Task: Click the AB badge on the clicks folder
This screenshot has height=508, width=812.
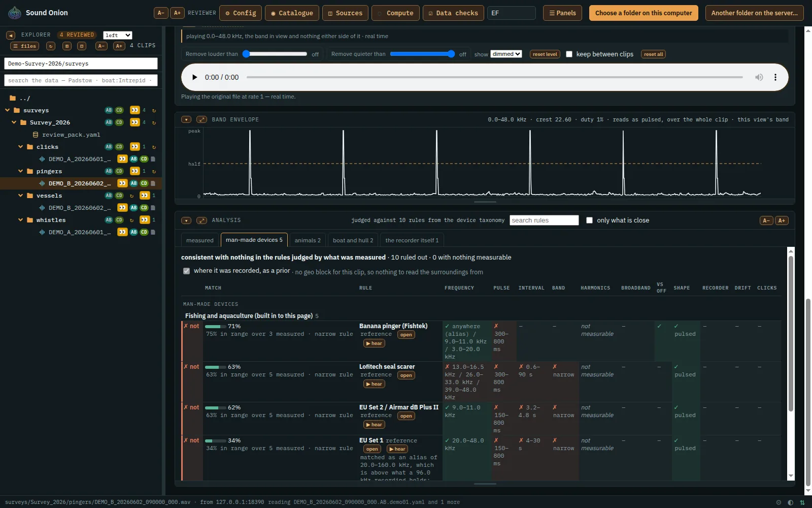Action: coord(109,147)
